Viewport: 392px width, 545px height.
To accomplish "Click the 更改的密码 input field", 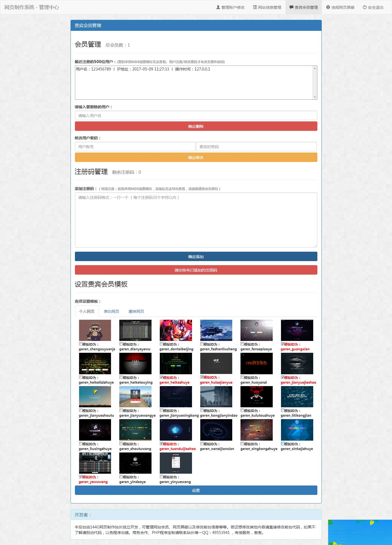I will pos(256,147).
